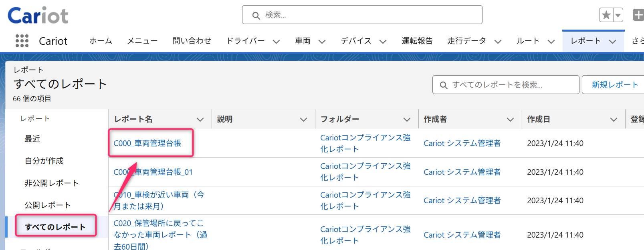Sort by レポート名 column header

pos(133,119)
